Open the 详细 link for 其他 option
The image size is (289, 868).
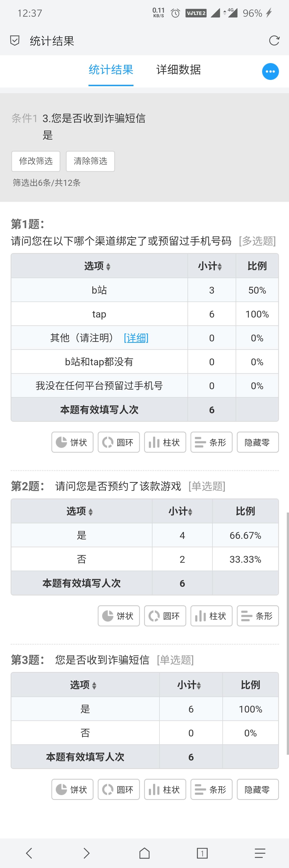136,338
